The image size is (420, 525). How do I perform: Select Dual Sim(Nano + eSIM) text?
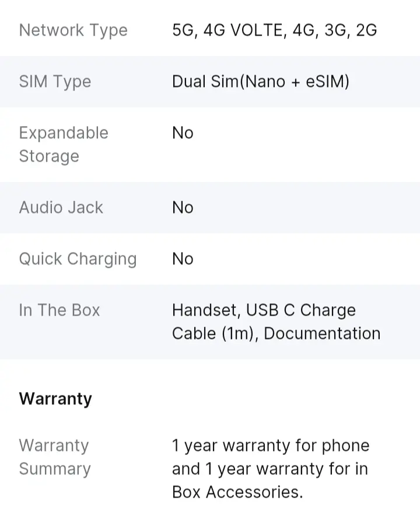[261, 82]
